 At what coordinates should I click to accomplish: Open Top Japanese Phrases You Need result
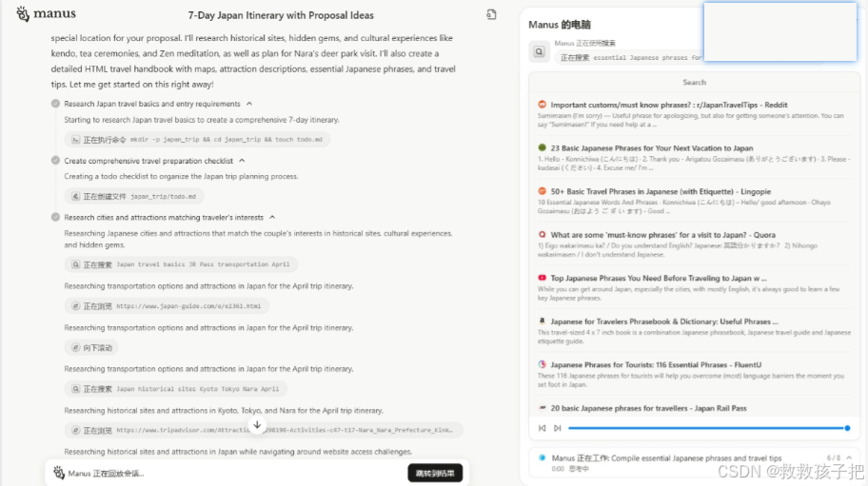pyautogui.click(x=659, y=278)
